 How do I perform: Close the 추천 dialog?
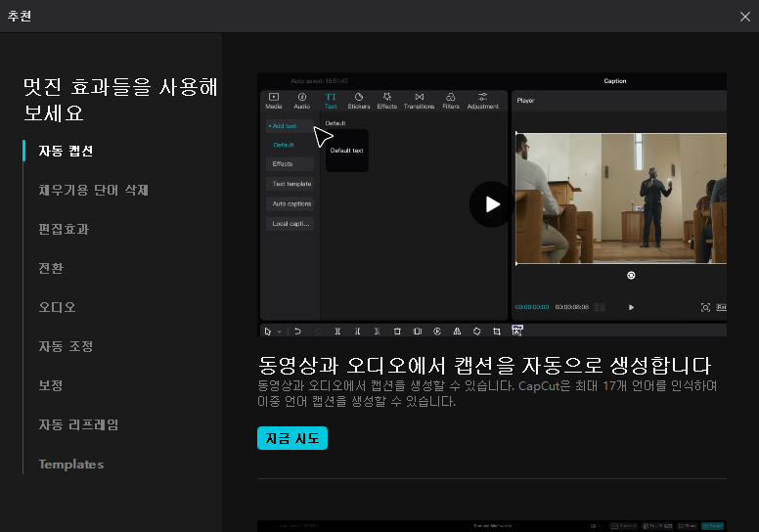(x=745, y=17)
